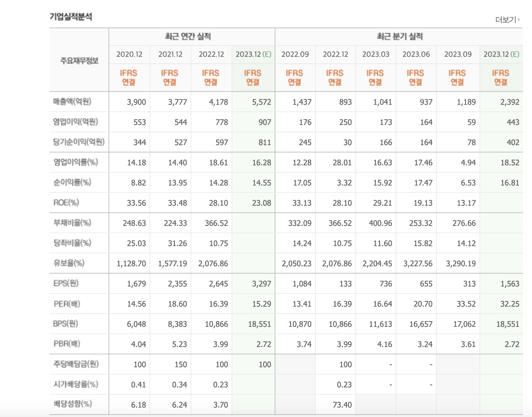Click the 3,290.19 reserve ratio value

click(x=461, y=264)
